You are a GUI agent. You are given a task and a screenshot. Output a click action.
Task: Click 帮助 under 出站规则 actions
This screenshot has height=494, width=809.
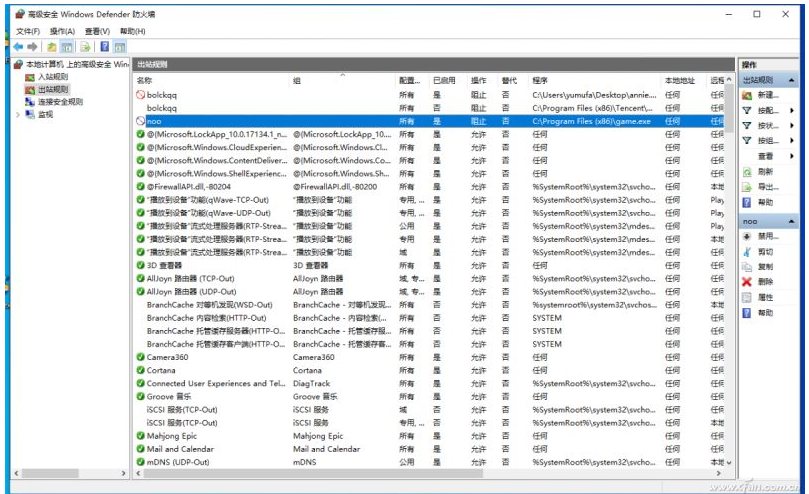[x=765, y=202]
